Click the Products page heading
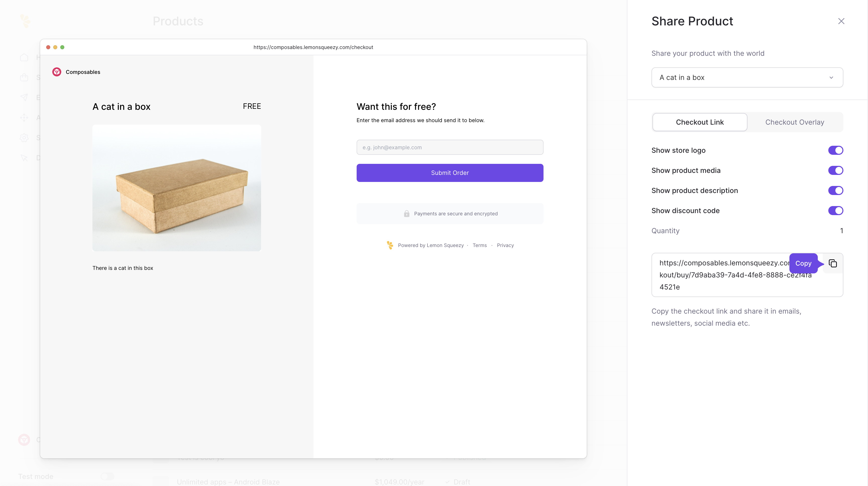This screenshot has width=868, height=486. (178, 21)
